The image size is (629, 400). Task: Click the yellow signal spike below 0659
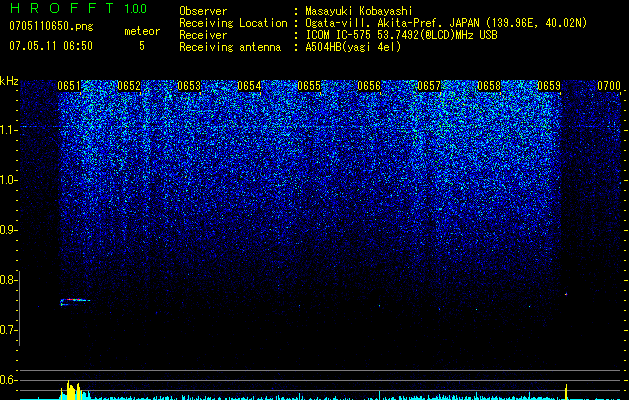point(566,391)
